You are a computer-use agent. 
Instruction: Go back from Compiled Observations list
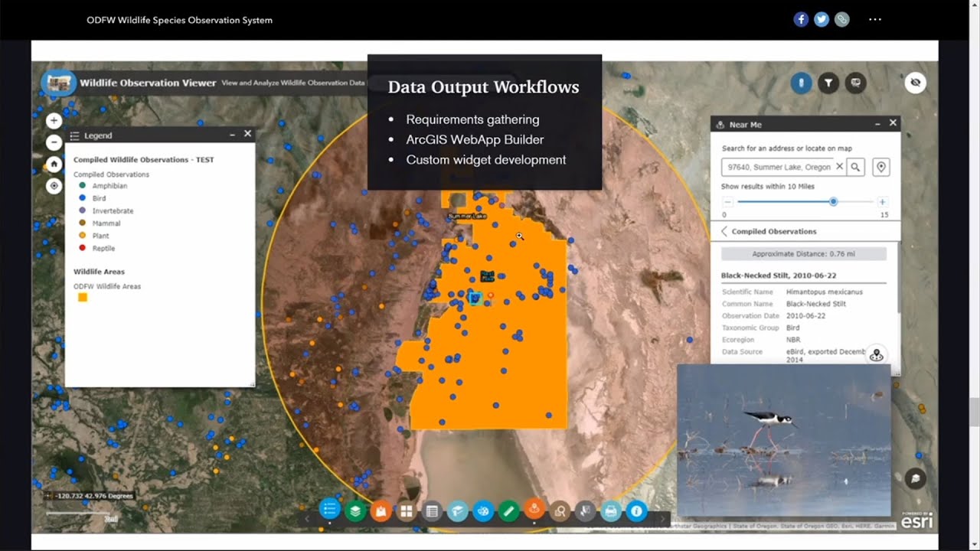pos(724,231)
